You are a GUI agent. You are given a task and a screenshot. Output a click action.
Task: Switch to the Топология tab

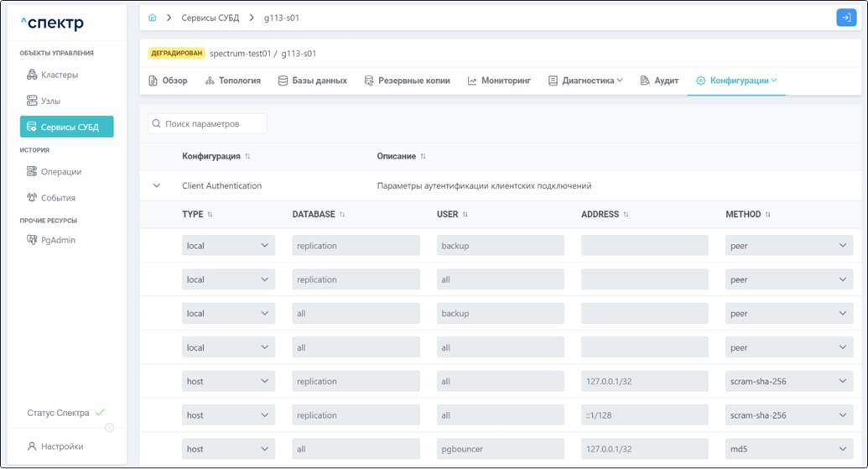click(232, 81)
